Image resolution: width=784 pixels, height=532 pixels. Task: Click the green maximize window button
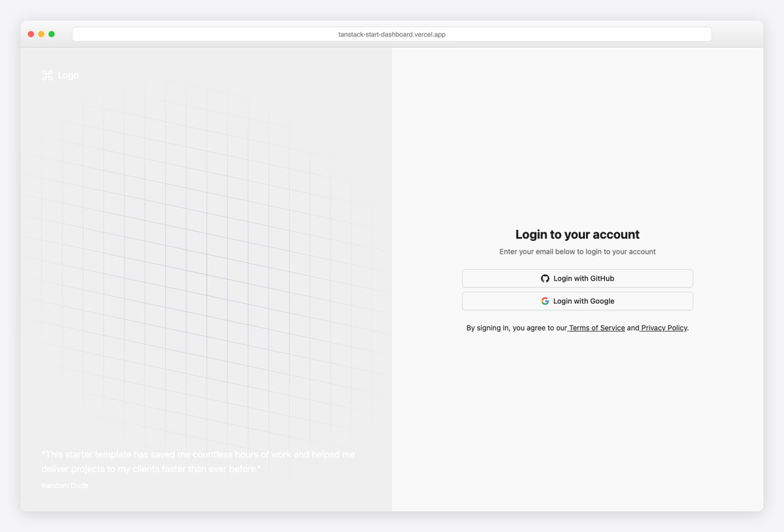(52, 35)
